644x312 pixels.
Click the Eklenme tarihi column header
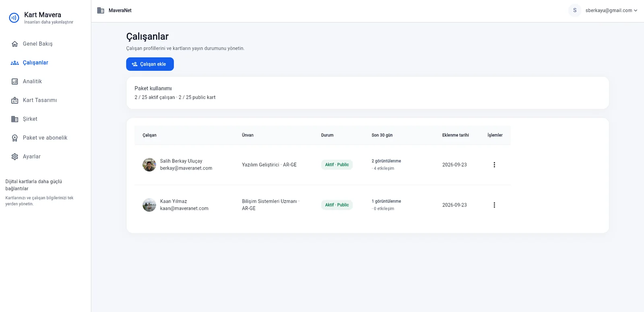[456, 135]
